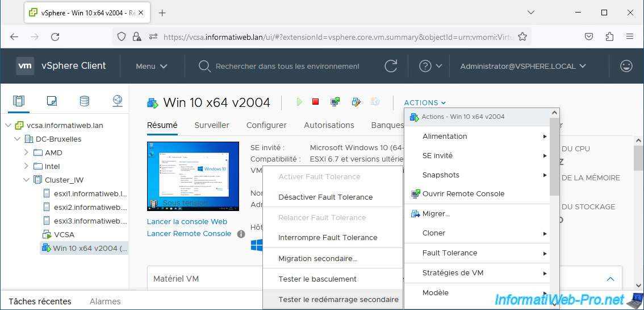This screenshot has height=310, width=644.
Task: Click the VM console preview thumbnail
Action: pos(193,176)
